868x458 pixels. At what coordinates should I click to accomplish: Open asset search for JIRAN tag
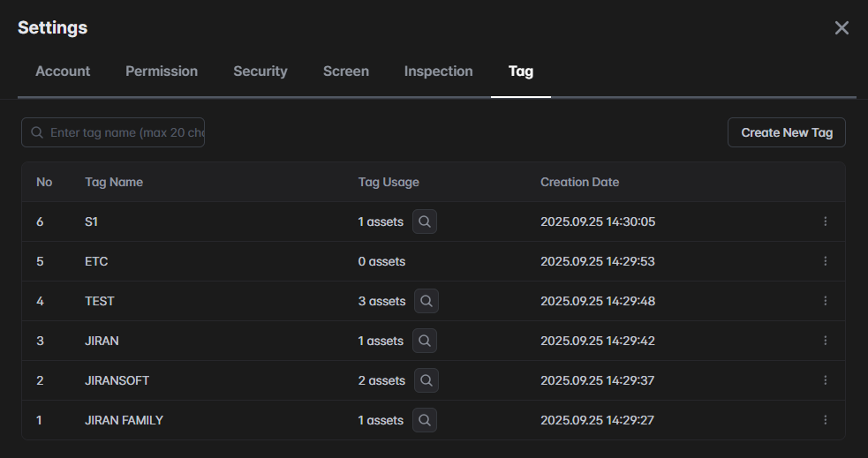pyautogui.click(x=425, y=341)
